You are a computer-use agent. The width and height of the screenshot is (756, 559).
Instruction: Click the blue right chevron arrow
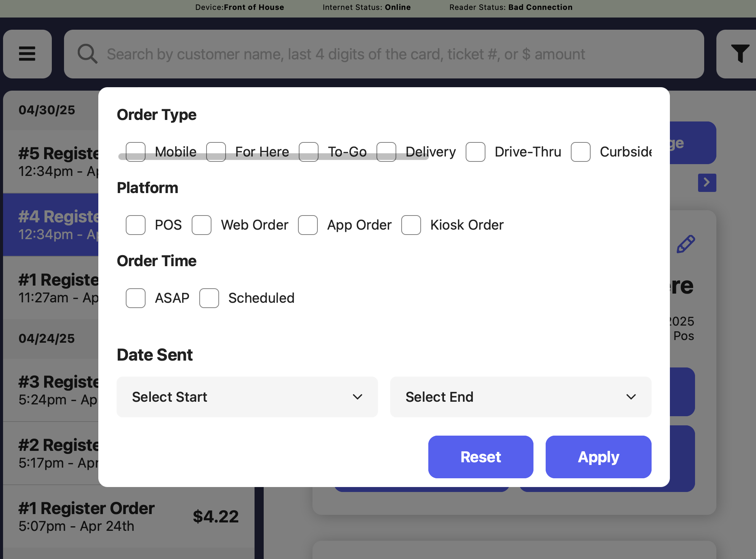tap(707, 182)
